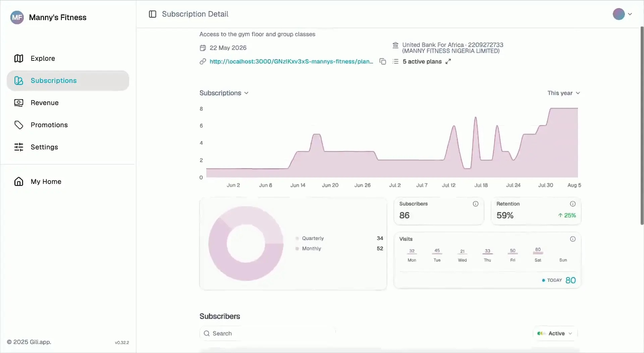This screenshot has width=644, height=353.
Task: Select the Quarterly legend color dot
Action: pyautogui.click(x=297, y=239)
